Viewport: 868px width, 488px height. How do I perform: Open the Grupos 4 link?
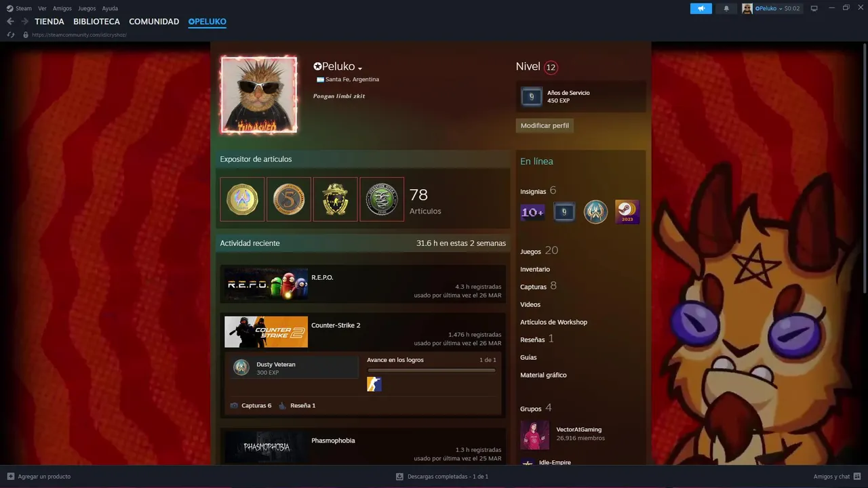click(x=536, y=408)
